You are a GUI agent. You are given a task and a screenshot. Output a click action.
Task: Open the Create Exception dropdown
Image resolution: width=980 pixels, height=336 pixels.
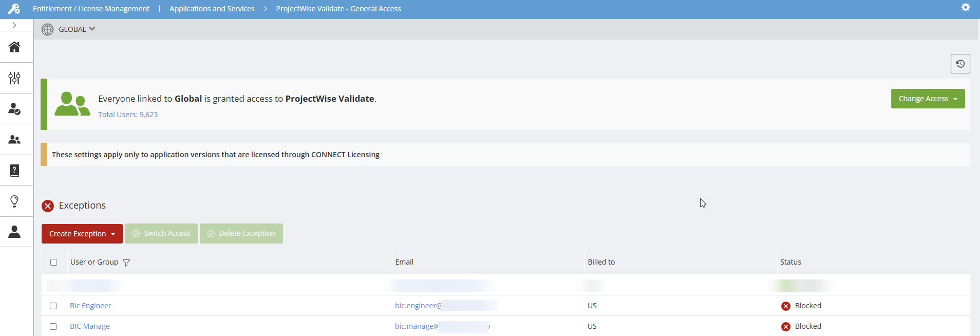click(82, 234)
